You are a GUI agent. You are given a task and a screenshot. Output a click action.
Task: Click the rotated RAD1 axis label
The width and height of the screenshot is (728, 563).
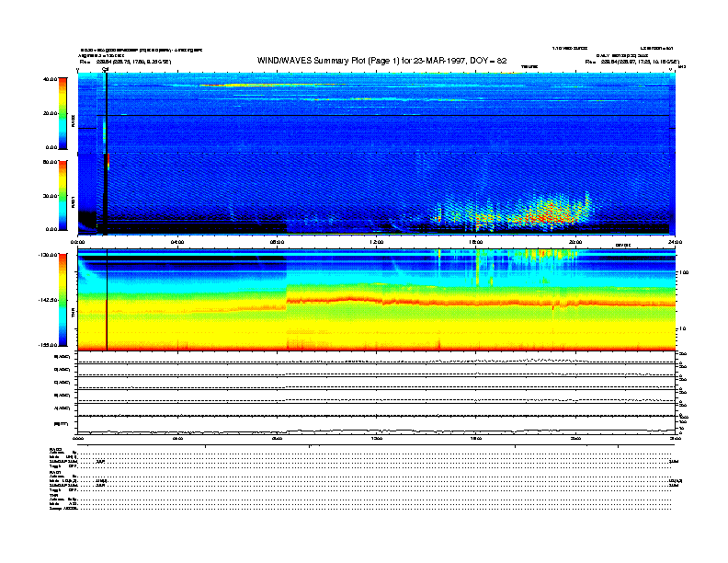[73, 201]
